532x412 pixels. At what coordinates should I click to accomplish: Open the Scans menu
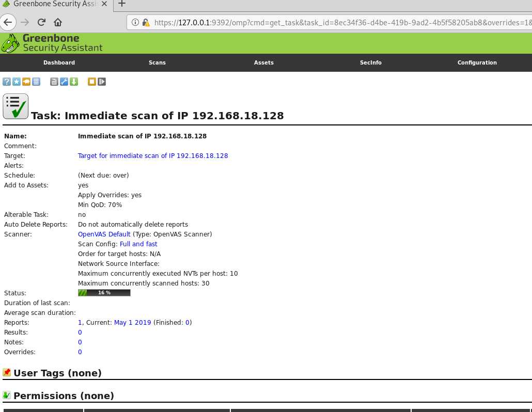157,62
